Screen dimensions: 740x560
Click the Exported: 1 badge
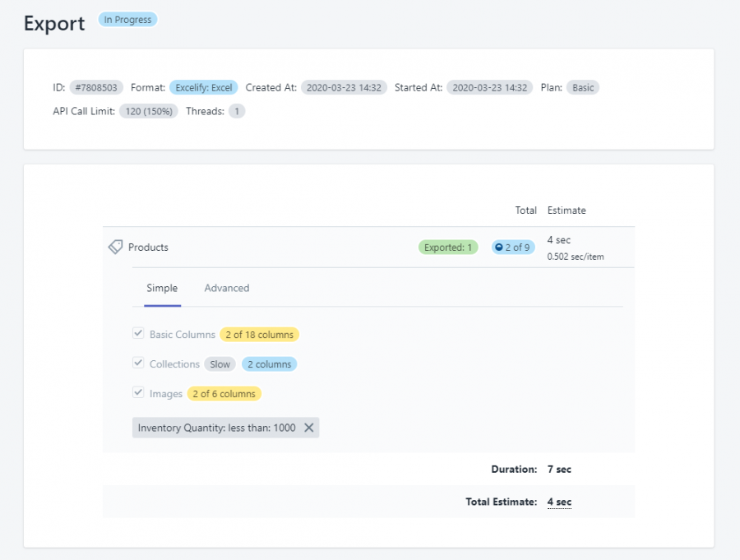click(448, 246)
